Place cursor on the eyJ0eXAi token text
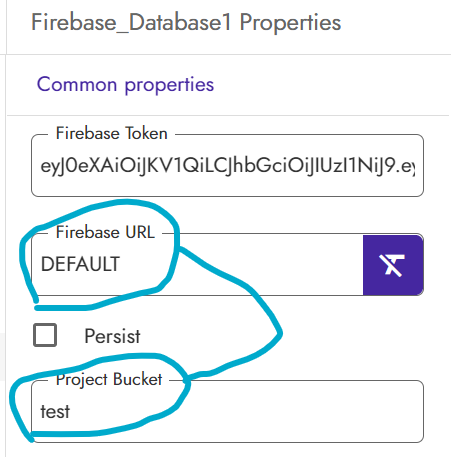This screenshot has height=457, width=451. tap(227, 166)
